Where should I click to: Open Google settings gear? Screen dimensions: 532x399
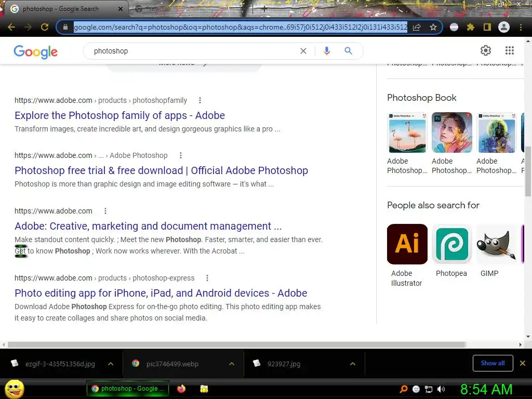tap(486, 50)
